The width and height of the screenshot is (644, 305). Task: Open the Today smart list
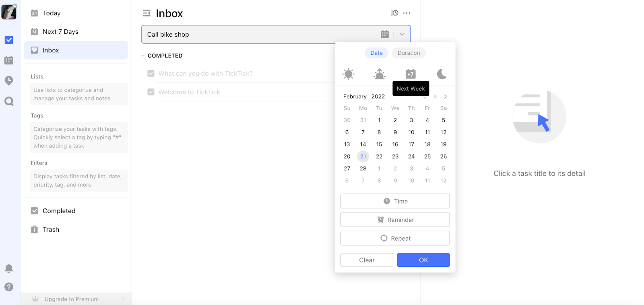(76, 13)
